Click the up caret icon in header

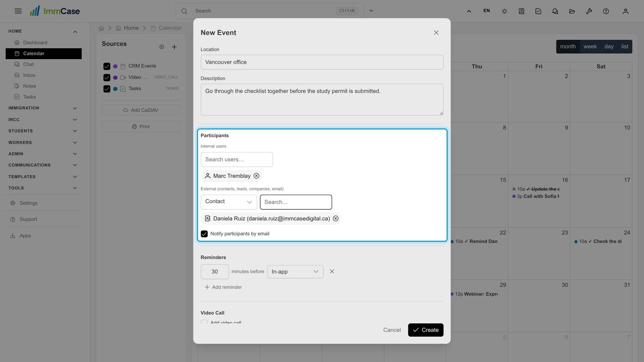click(x=469, y=11)
